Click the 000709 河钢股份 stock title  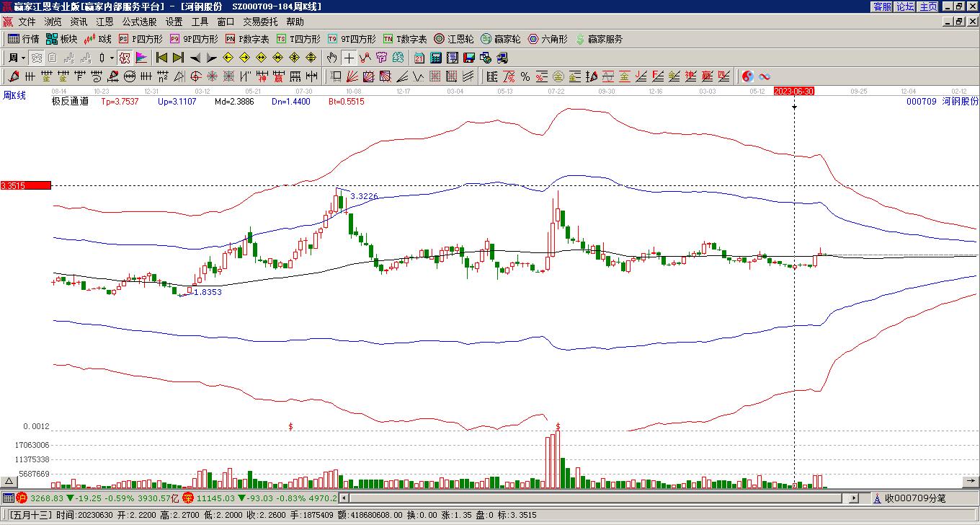943,102
